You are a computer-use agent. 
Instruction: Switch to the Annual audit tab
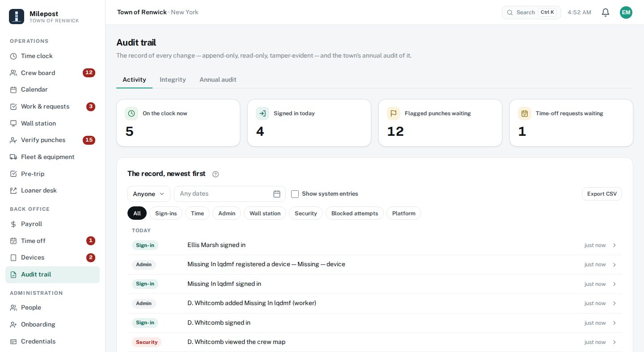(218, 80)
